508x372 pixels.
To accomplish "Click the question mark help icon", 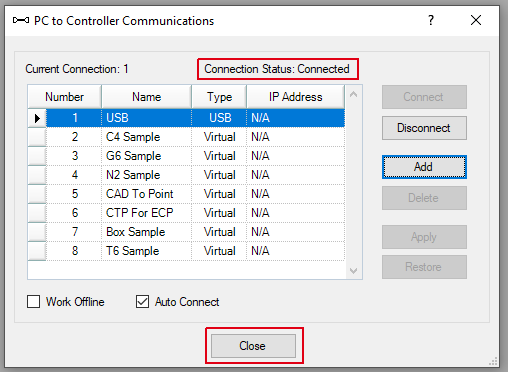I will [431, 20].
